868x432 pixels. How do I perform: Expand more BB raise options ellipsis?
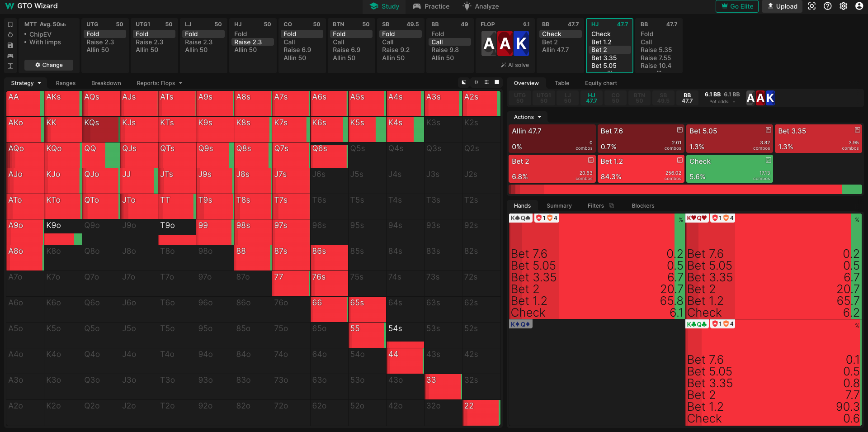click(659, 71)
